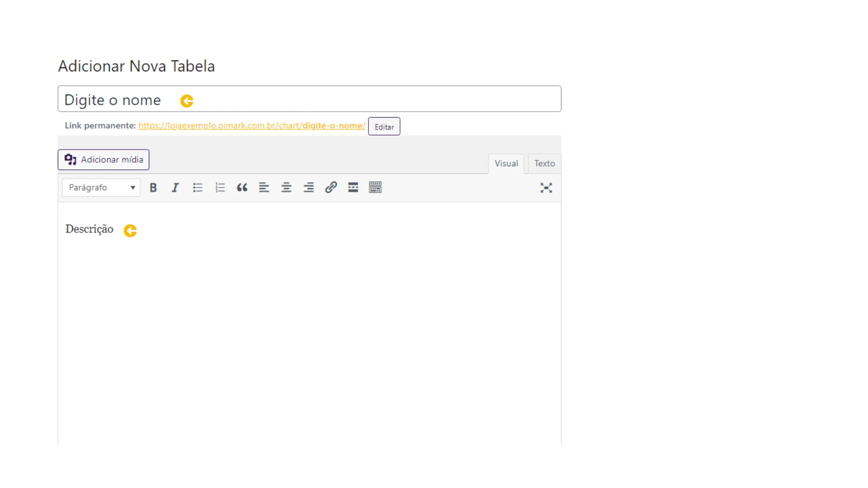
Task: Open the Parágrafo format dropdown
Action: click(101, 188)
